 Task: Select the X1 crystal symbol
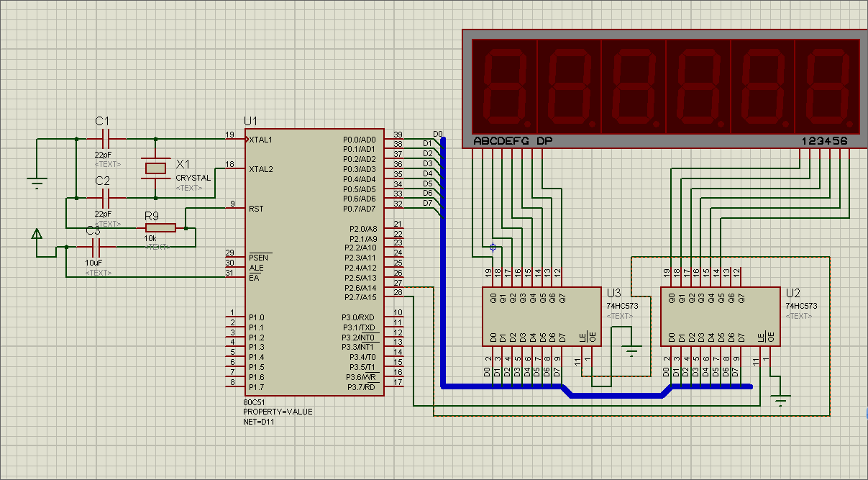155,168
